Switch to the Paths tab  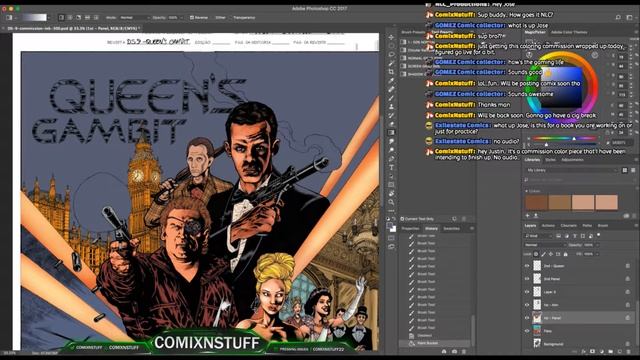click(x=587, y=225)
